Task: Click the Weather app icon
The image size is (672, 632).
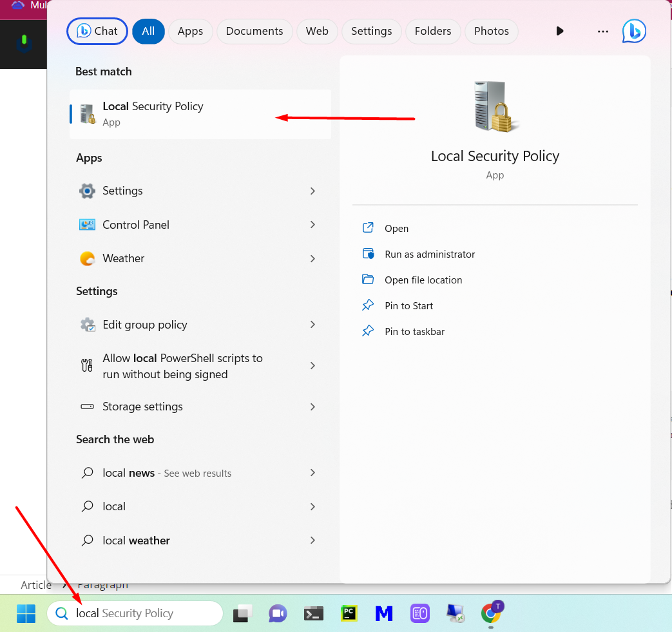Action: 87,258
